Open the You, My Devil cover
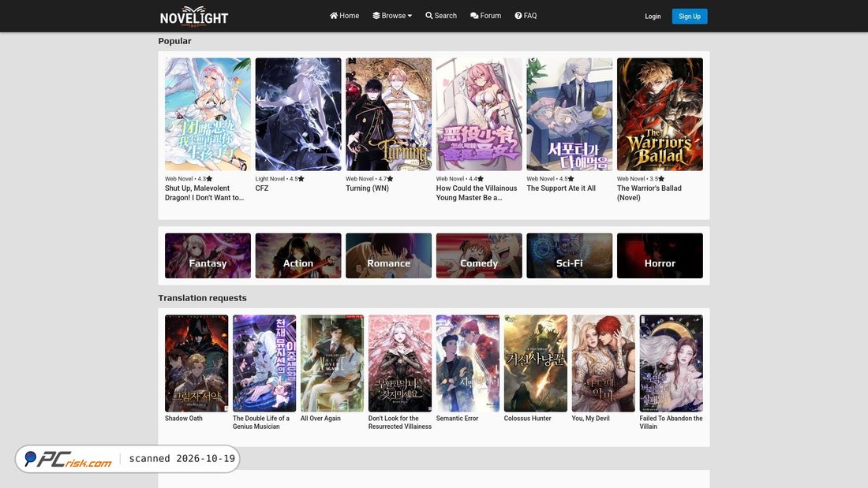Screen dimensions: 868x488 tap(604, 363)
